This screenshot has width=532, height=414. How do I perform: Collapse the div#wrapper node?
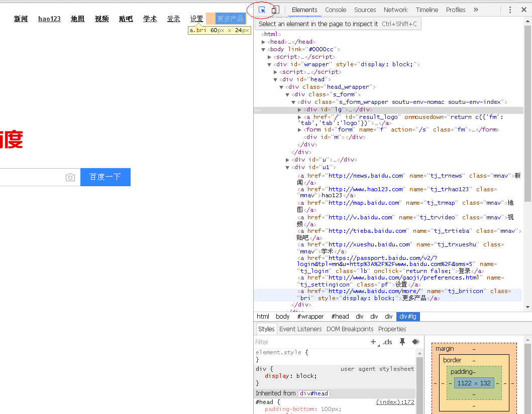click(x=269, y=64)
